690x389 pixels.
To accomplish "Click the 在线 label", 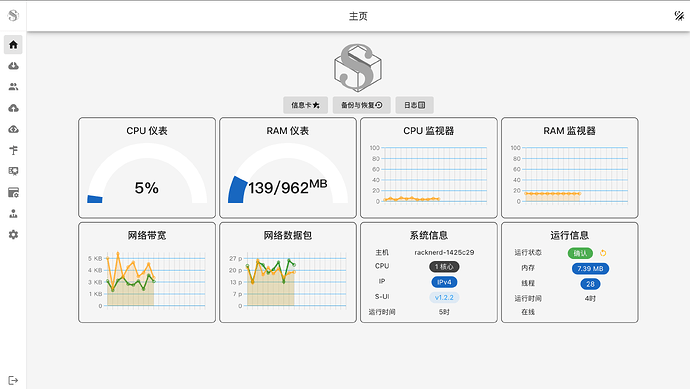I will [x=528, y=312].
